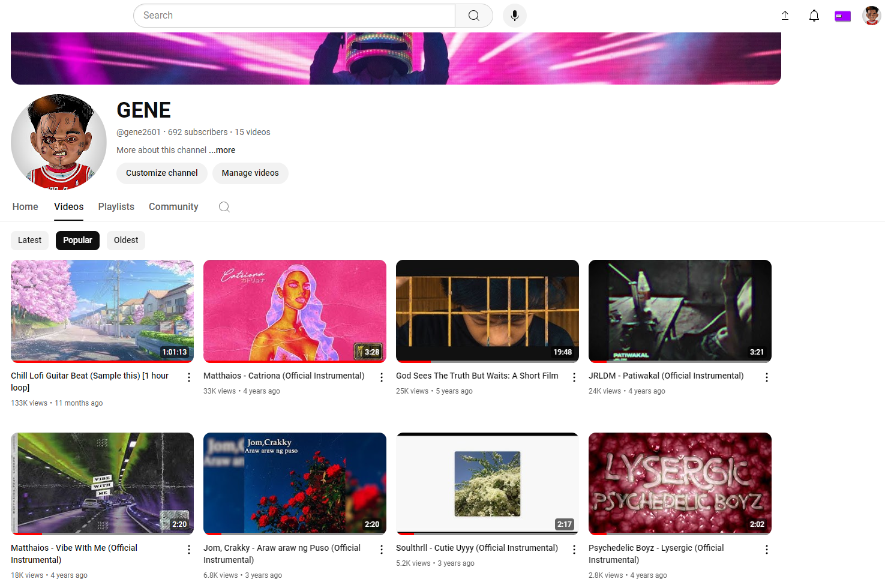Click the GENE channel profile picture
This screenshot has width=885, height=588.
click(59, 142)
